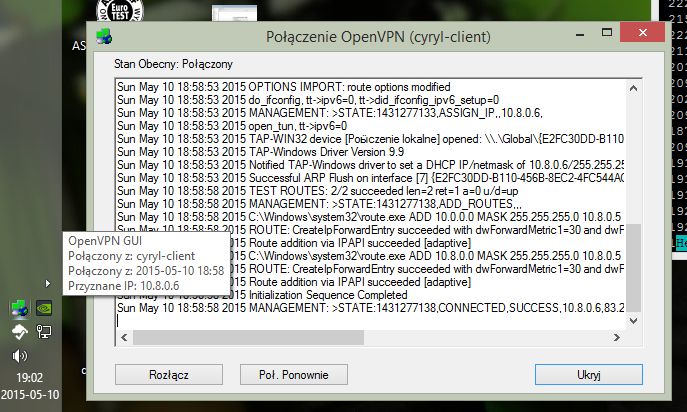Close the OpenVPN connection window
This screenshot has height=412, width=687.
coord(642,32)
